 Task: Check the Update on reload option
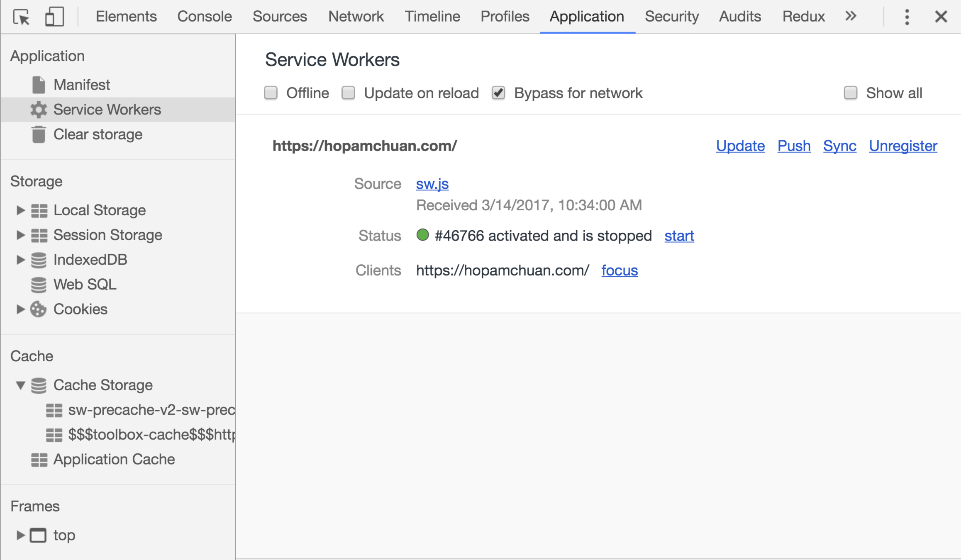349,93
